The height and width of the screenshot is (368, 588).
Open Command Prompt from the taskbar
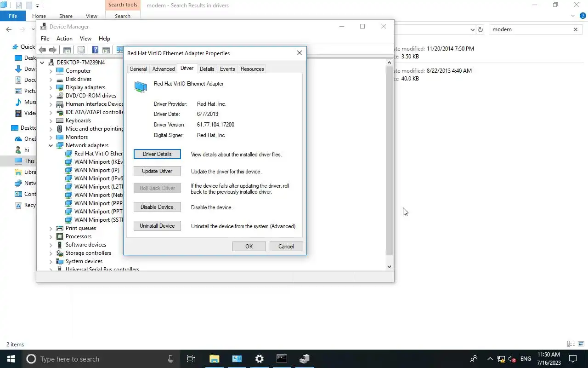pos(282,359)
